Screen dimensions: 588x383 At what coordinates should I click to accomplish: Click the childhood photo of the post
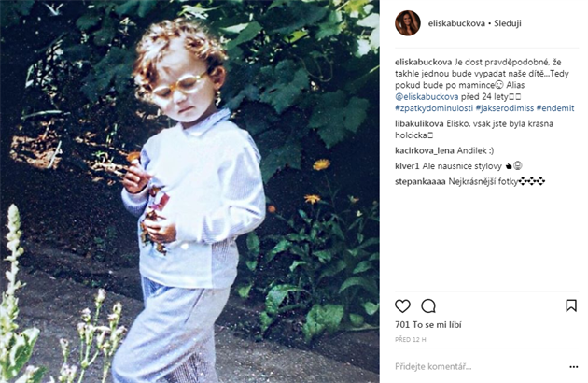tap(189, 191)
